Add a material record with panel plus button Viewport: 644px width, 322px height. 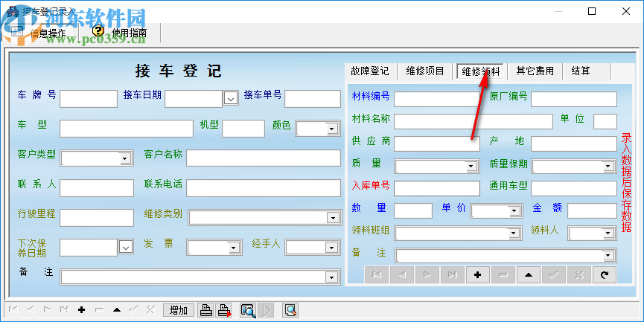pos(478,275)
